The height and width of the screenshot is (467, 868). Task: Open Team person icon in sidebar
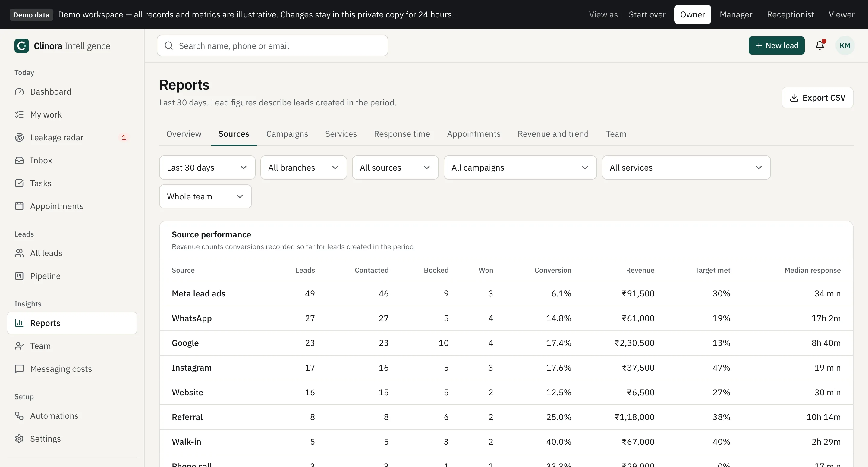pyautogui.click(x=19, y=346)
